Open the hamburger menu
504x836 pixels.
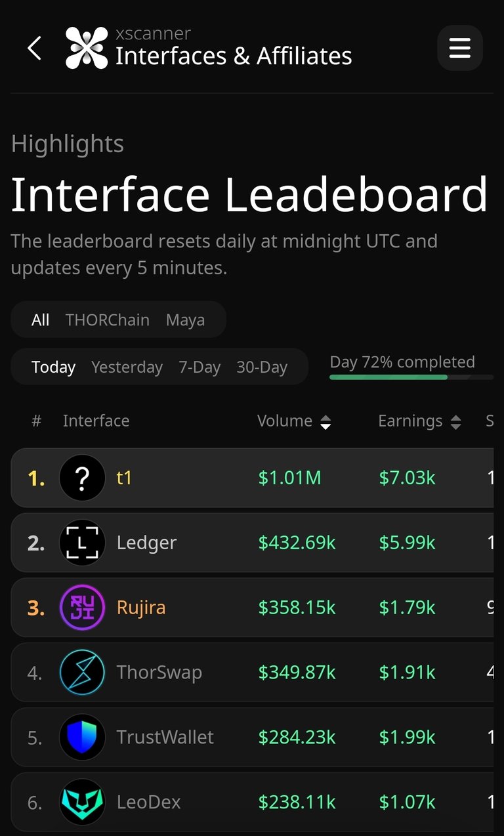pyautogui.click(x=460, y=48)
